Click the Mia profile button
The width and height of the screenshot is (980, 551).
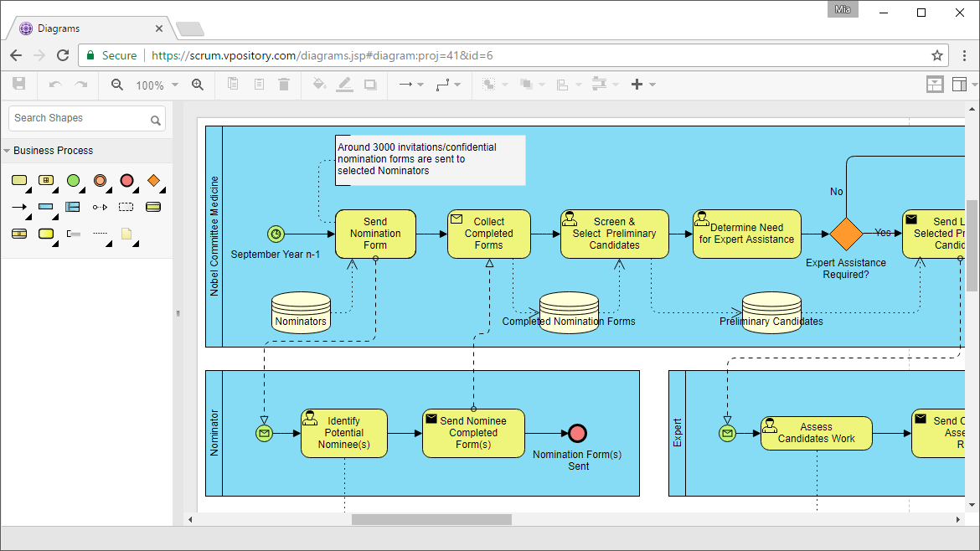[843, 9]
